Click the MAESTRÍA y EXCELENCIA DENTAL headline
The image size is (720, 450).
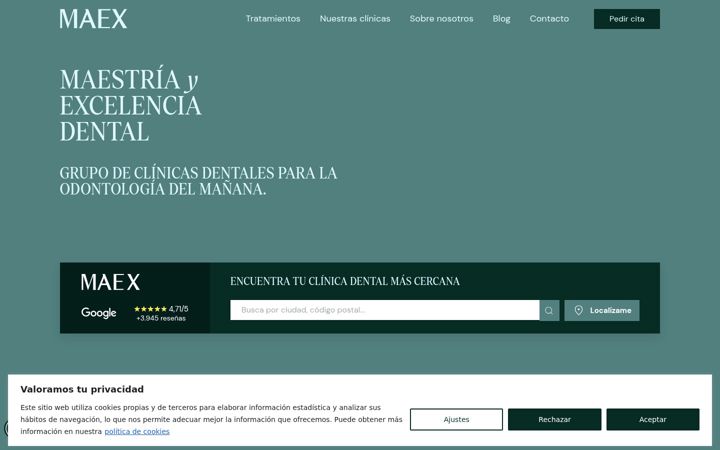130,105
